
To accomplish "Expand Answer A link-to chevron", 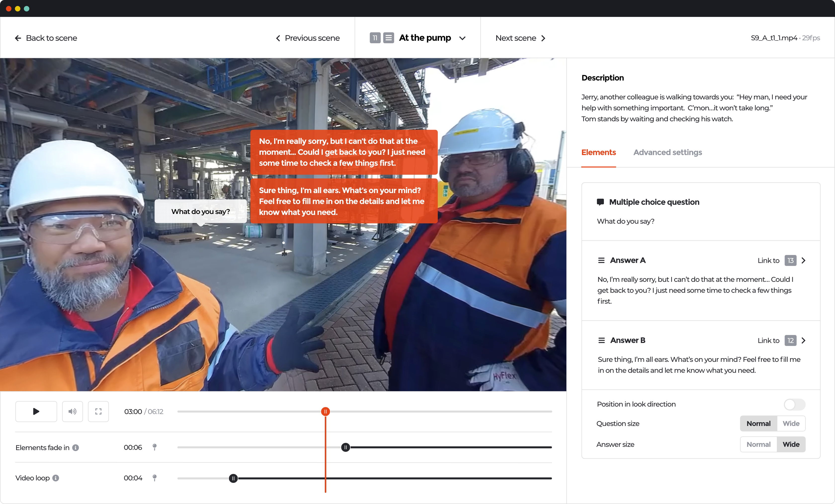I will tap(803, 260).
